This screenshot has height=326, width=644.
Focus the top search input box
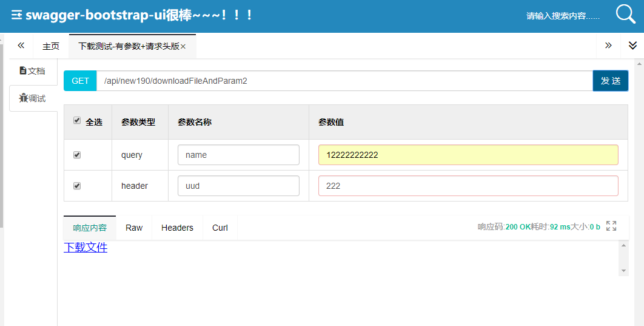click(x=563, y=16)
